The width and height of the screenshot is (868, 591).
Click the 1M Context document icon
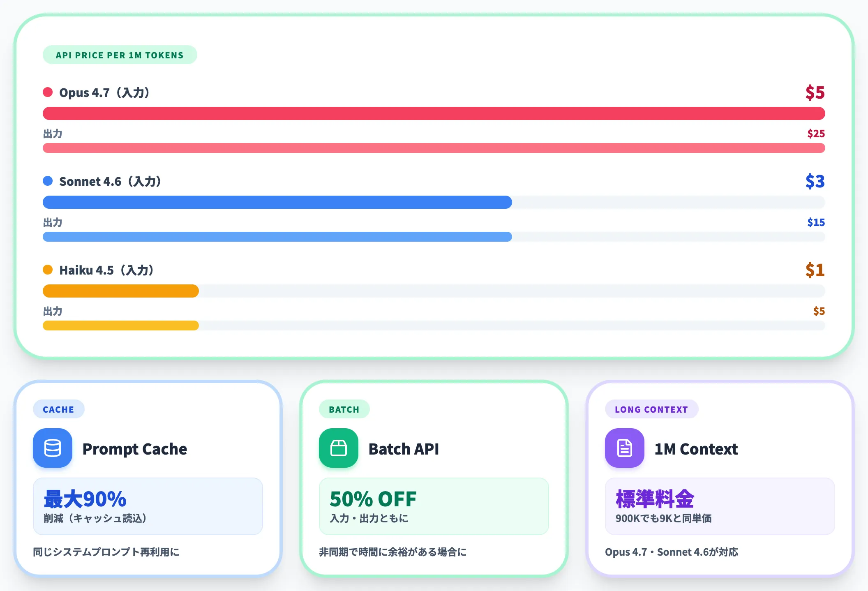coord(625,448)
